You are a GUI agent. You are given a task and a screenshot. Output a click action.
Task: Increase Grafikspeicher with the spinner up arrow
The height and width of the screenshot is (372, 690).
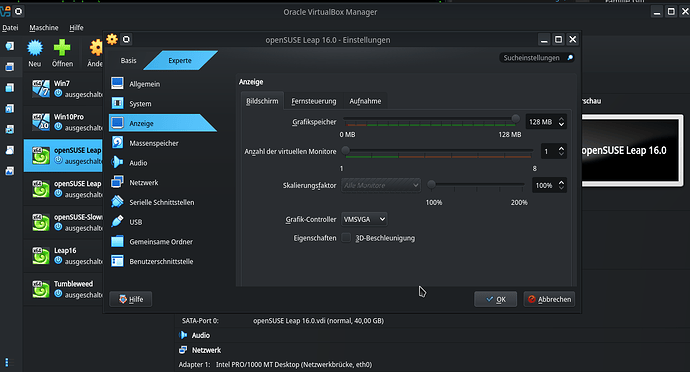coord(561,119)
